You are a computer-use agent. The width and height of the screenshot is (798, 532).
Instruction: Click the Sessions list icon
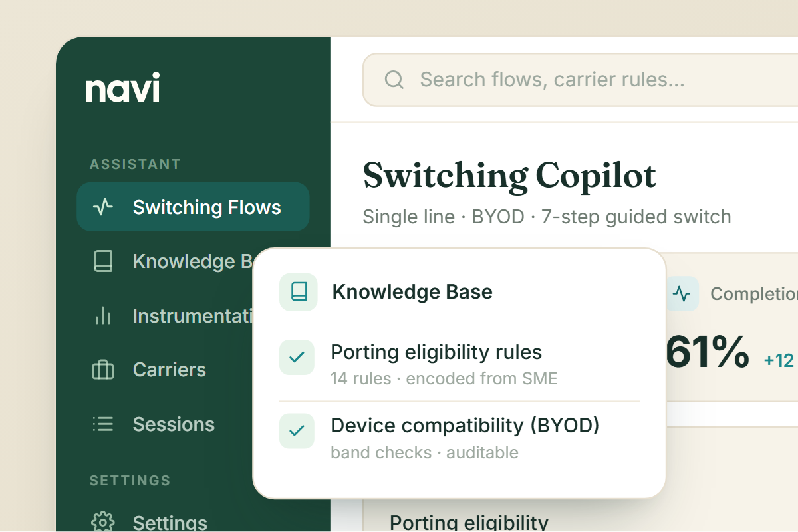click(102, 424)
